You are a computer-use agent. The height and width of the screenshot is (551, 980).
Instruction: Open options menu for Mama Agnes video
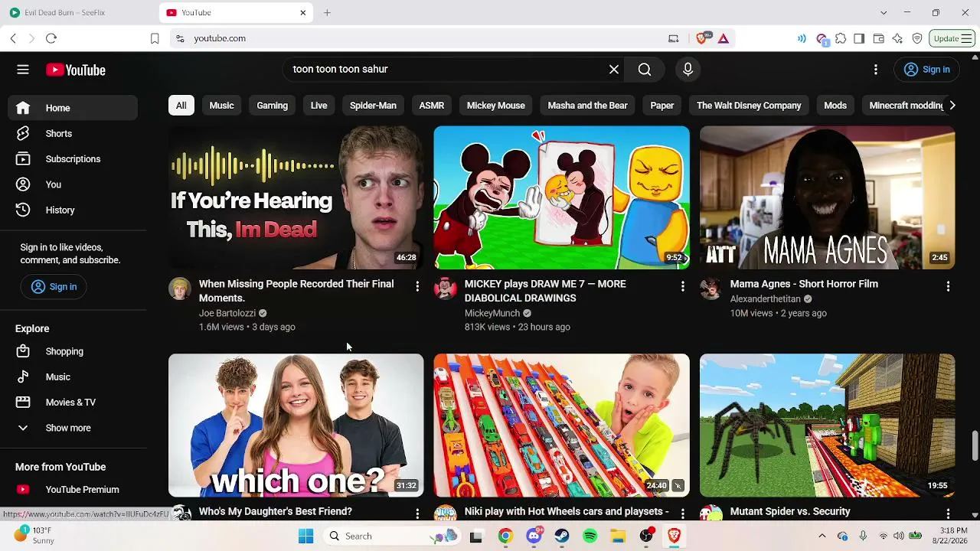coord(948,286)
